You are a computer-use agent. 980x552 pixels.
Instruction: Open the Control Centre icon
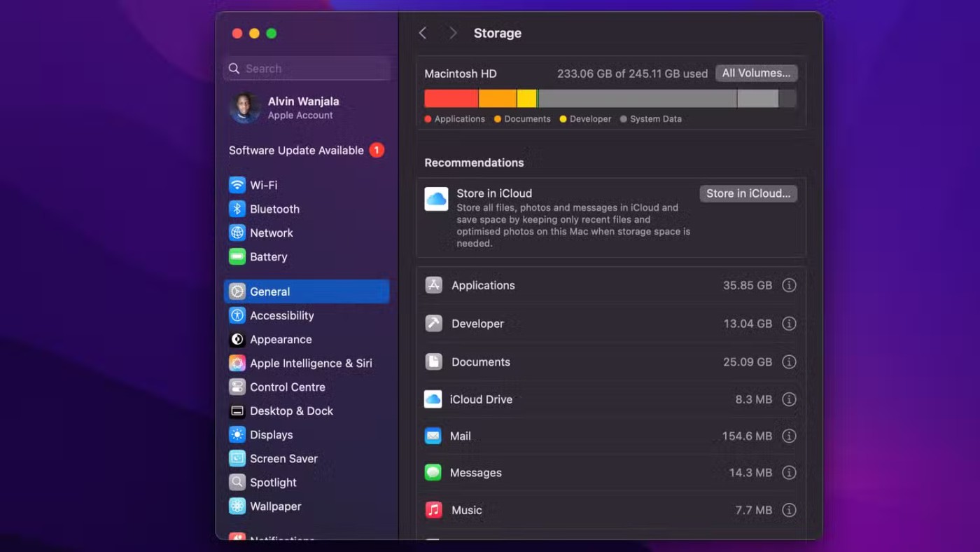pyautogui.click(x=237, y=387)
